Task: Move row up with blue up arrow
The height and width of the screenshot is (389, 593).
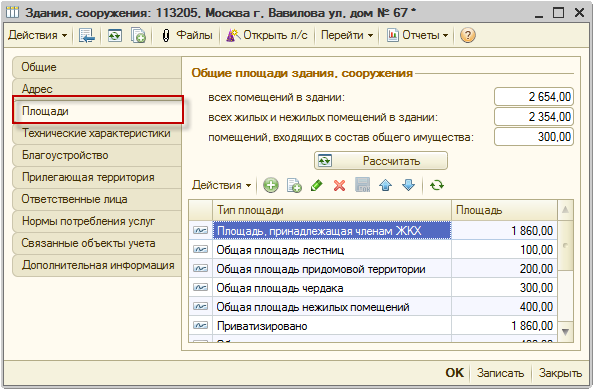Action: click(x=385, y=185)
